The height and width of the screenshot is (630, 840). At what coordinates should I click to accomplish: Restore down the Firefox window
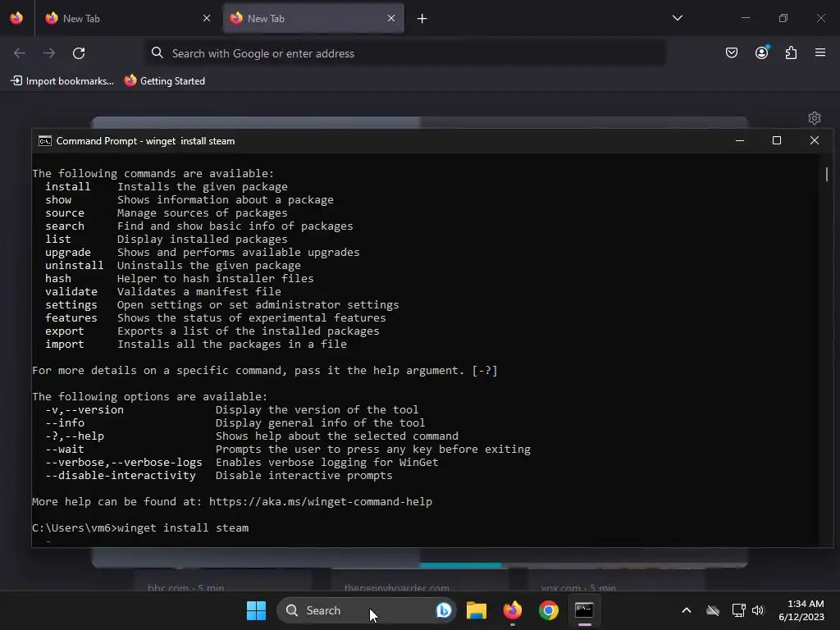[x=783, y=18]
